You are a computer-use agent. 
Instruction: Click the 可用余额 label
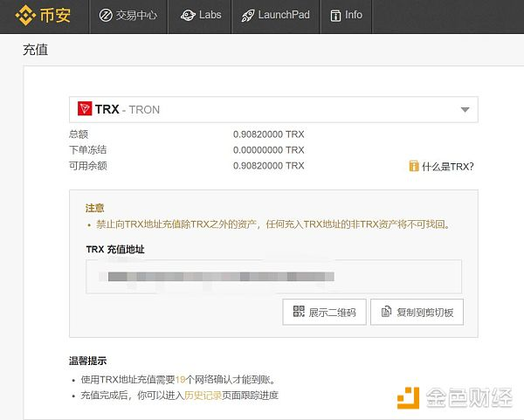click(x=88, y=166)
